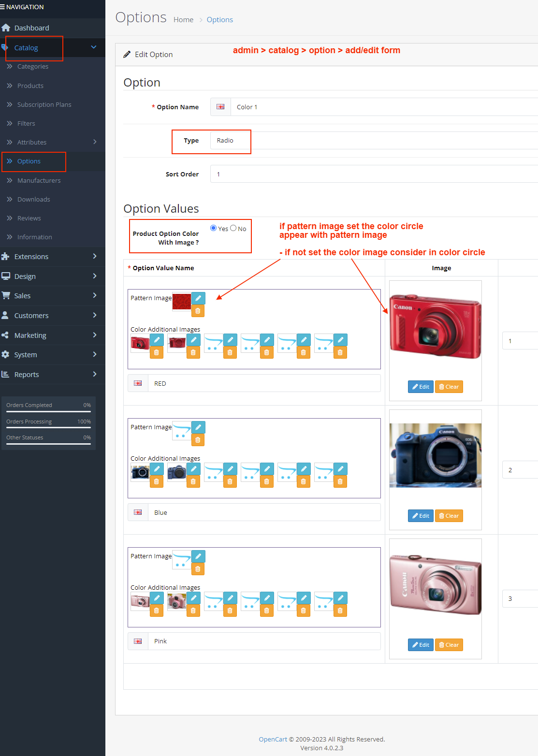Select Yes for Product Option Color With Image

coord(213,228)
